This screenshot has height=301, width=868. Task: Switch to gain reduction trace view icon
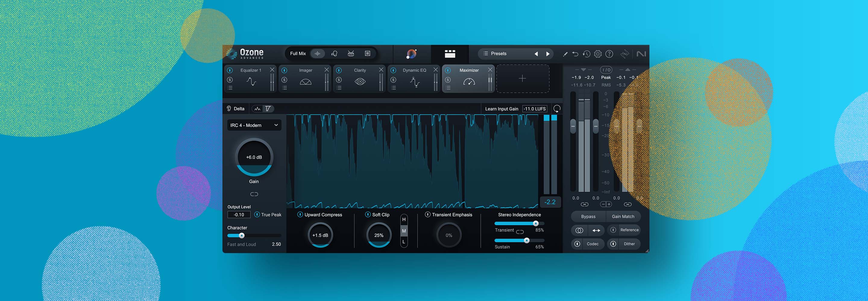pyautogui.click(x=268, y=109)
